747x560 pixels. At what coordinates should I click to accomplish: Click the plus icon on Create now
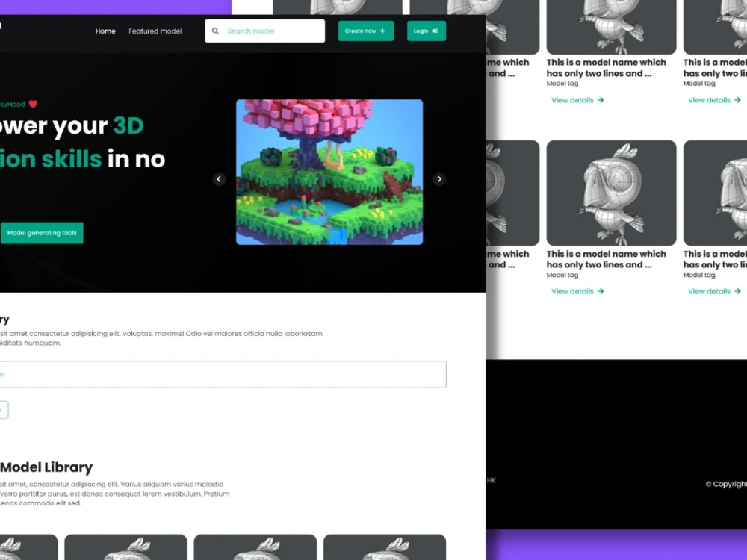[x=382, y=31]
